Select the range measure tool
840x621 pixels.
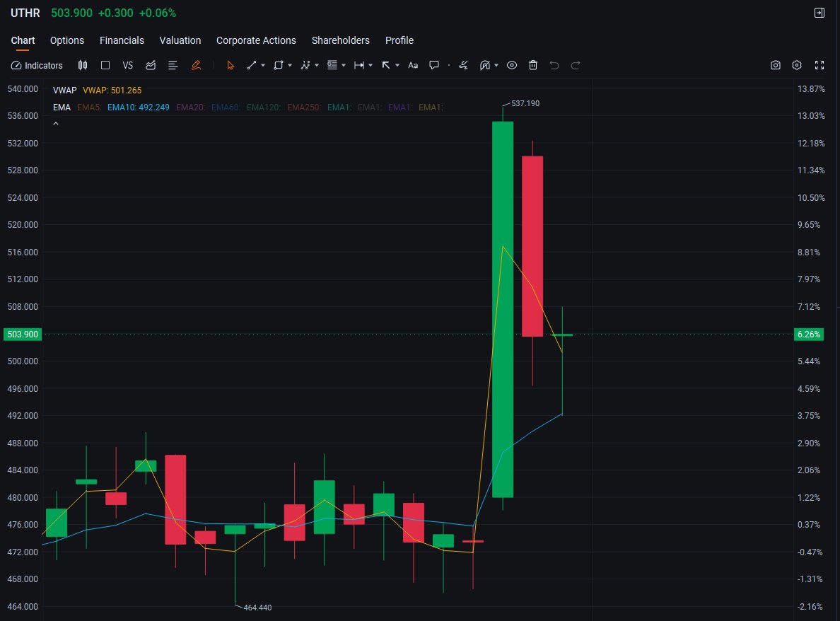coord(359,65)
